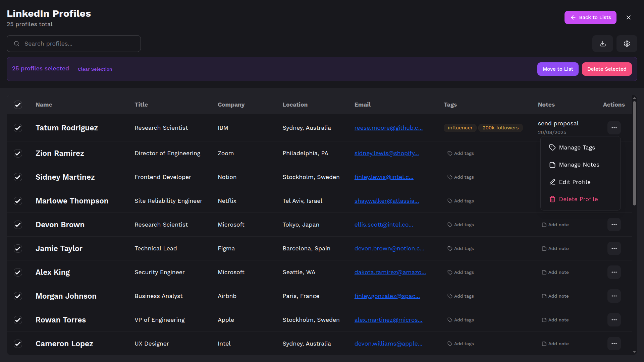Screen dimensions: 644x362
Task: Expand the actions menu for Tatum Rodriguez
Action: coord(614,128)
